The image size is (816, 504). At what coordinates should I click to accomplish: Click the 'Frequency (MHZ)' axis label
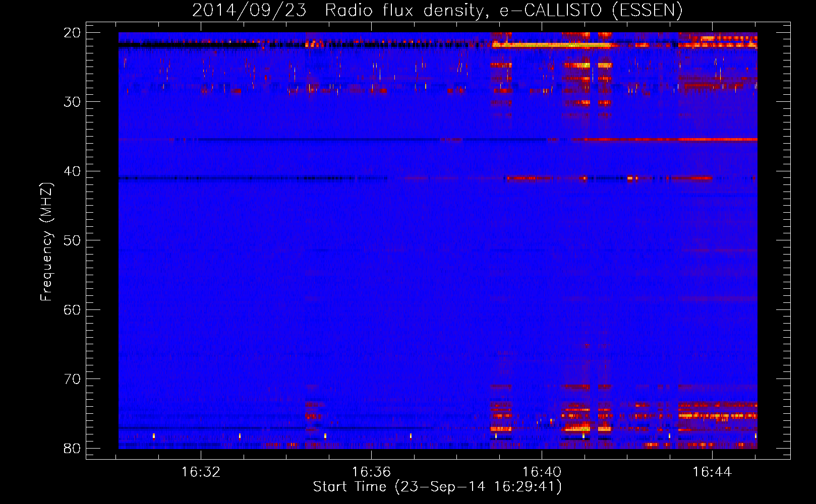[46, 242]
